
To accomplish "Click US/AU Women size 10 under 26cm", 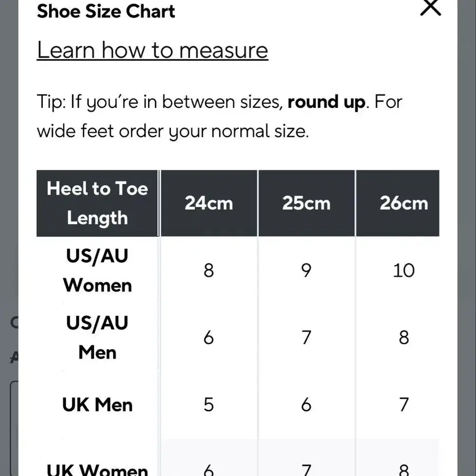I will (x=404, y=271).
